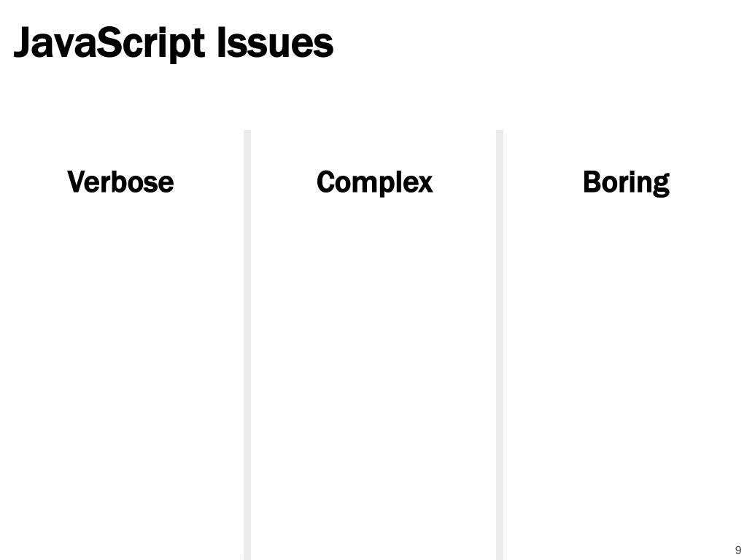Viewport: 747px width, 560px height.
Task: Click the slide number 9
Action: [x=738, y=550]
